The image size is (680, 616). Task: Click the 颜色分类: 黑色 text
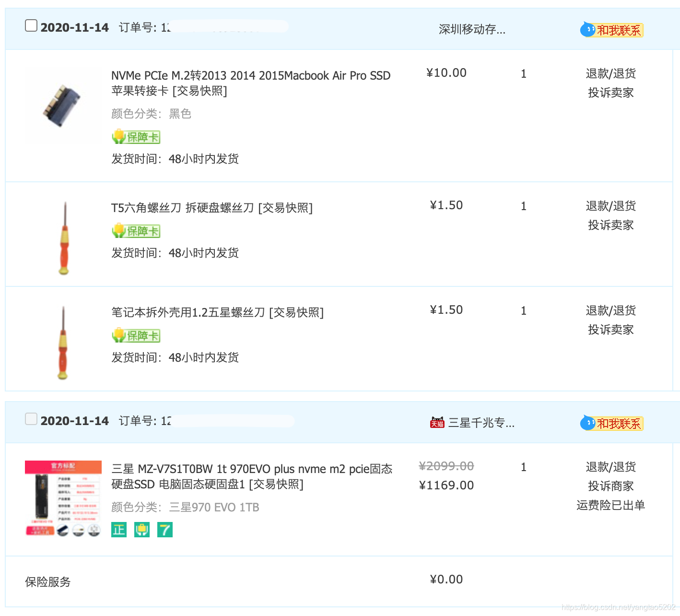(152, 114)
